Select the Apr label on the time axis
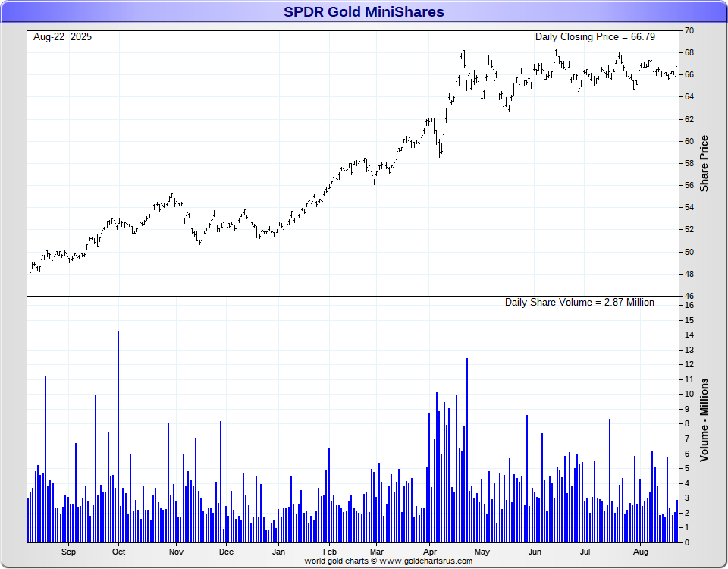728x569 pixels. point(430,552)
